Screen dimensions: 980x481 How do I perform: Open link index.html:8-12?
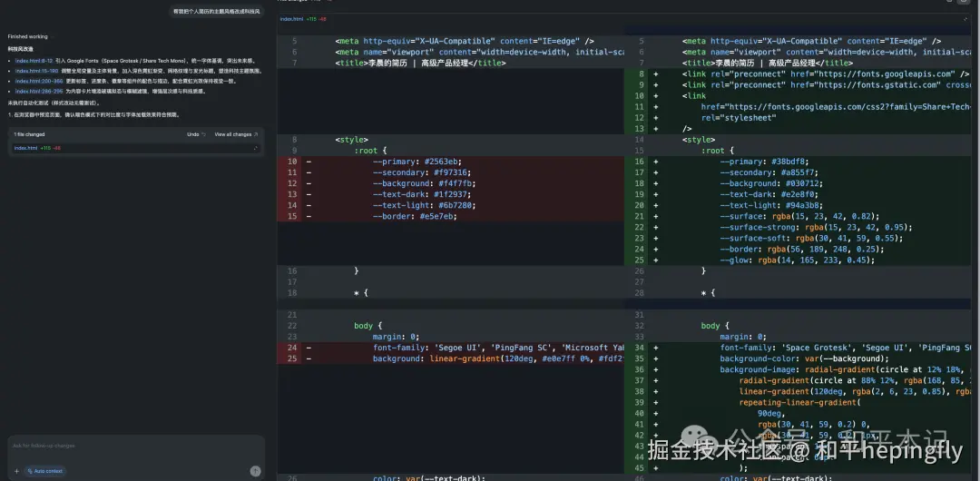point(34,61)
